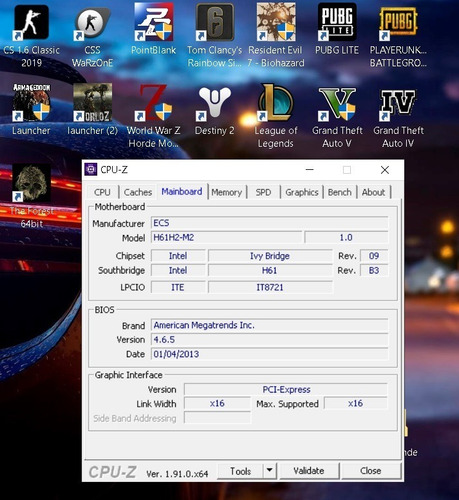Click the chipset Rev. 09 value
459x500 pixels.
(x=374, y=256)
